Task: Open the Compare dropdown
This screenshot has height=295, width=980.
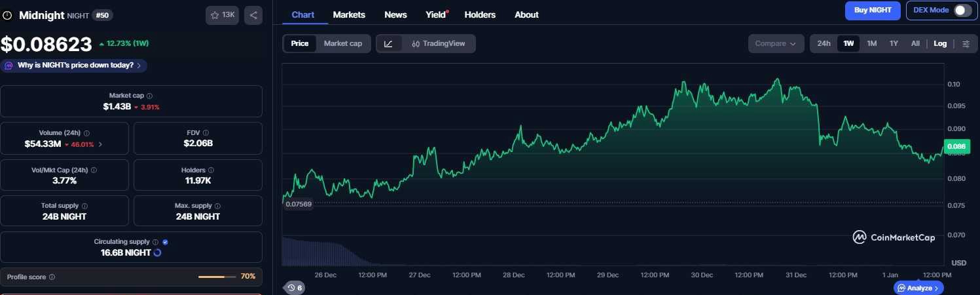Action: [776, 43]
